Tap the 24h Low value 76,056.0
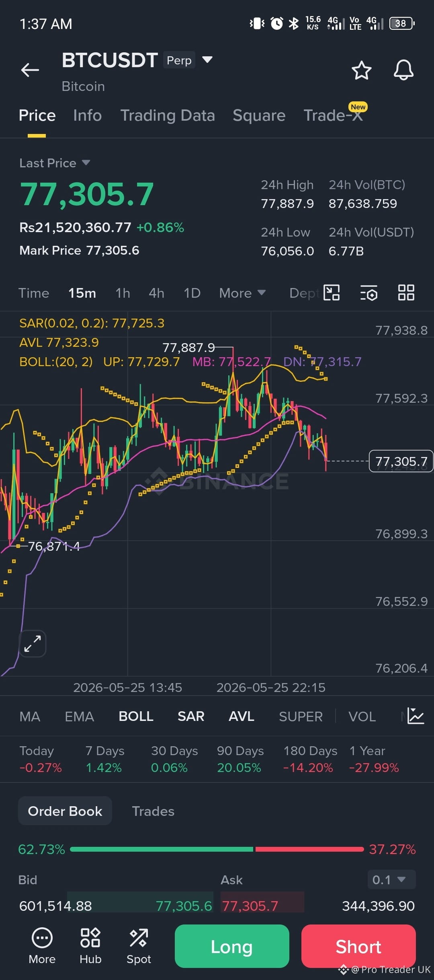This screenshot has height=980, width=434. (287, 251)
